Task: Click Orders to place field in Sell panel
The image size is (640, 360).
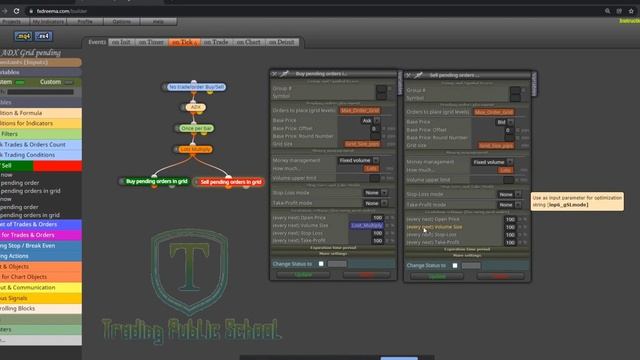Action: tap(494, 112)
